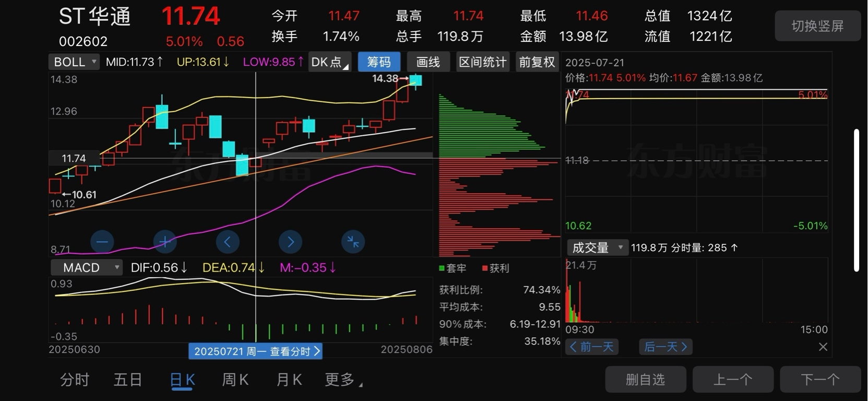The height and width of the screenshot is (401, 868).
Task: Tap 平均成本 9.55 value
Action: click(550, 307)
